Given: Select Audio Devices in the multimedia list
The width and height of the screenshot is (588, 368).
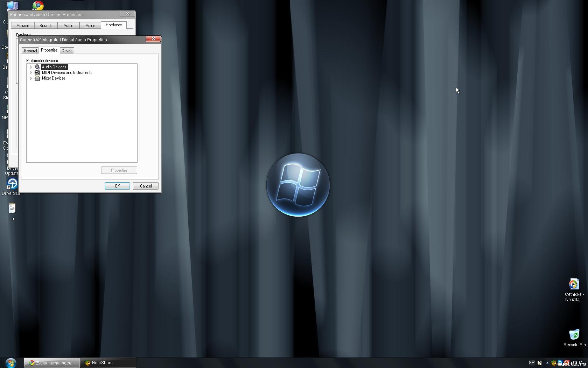Looking at the screenshot, I should point(54,67).
